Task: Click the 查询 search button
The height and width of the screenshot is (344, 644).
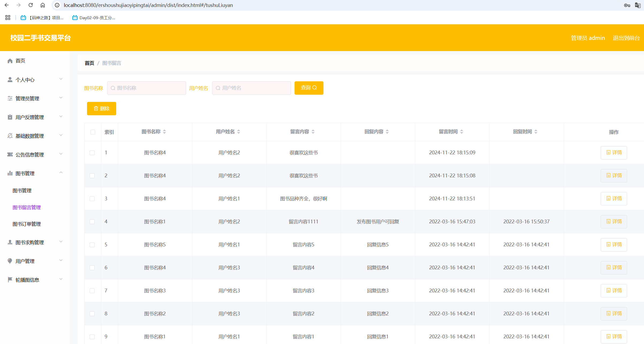Action: [309, 88]
